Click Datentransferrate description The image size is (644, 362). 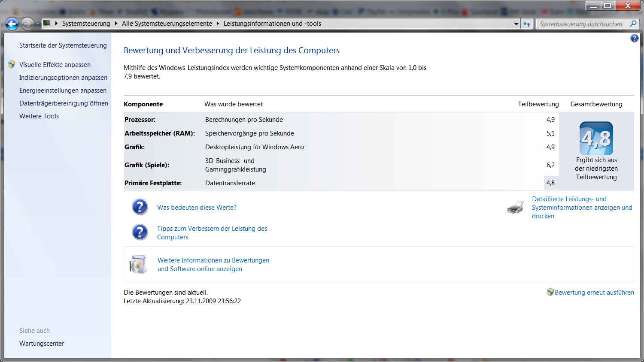click(x=230, y=183)
